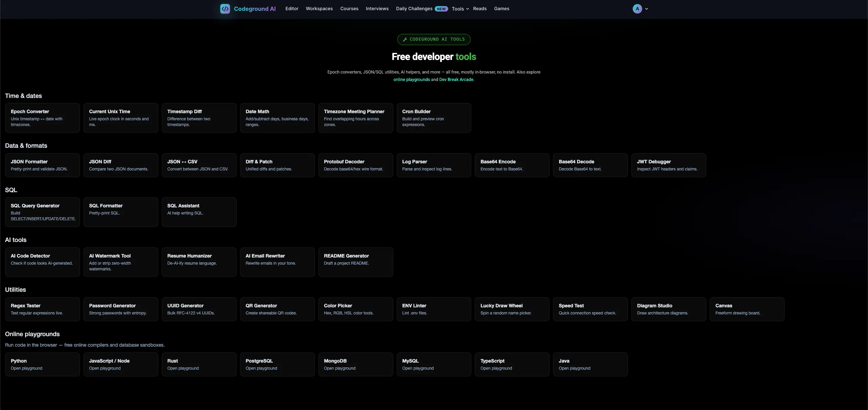Open the JSON Diff card
868x410 pixels.
coord(121,165)
